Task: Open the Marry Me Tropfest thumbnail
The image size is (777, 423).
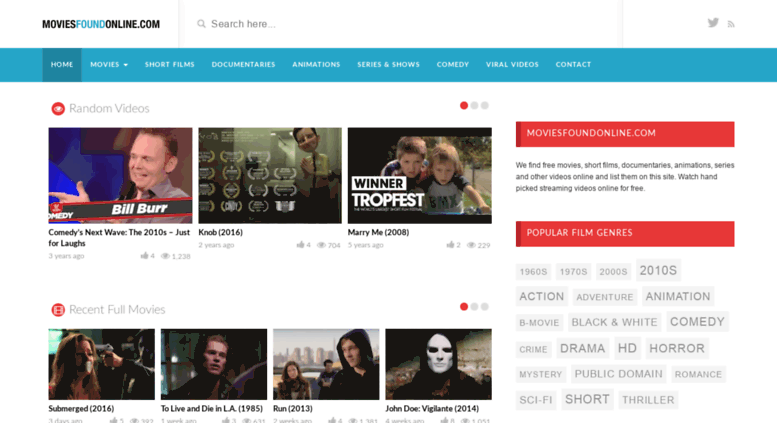Action: click(x=420, y=175)
